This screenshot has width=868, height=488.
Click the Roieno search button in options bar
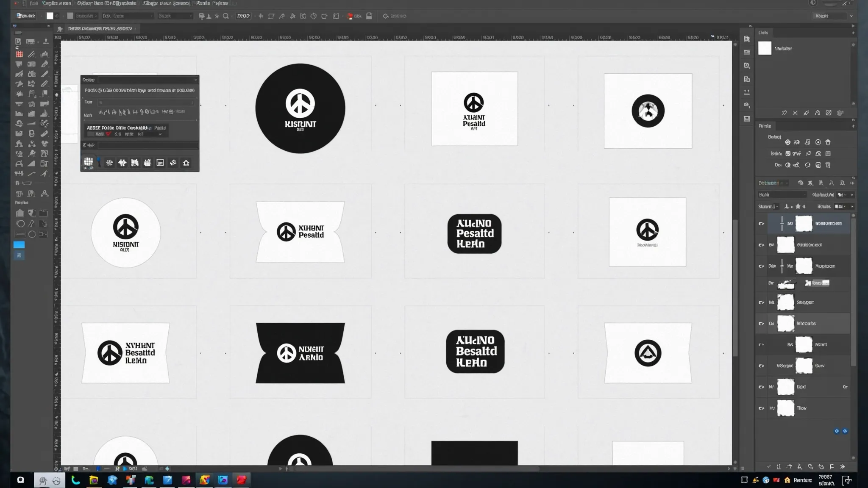pos(395,16)
